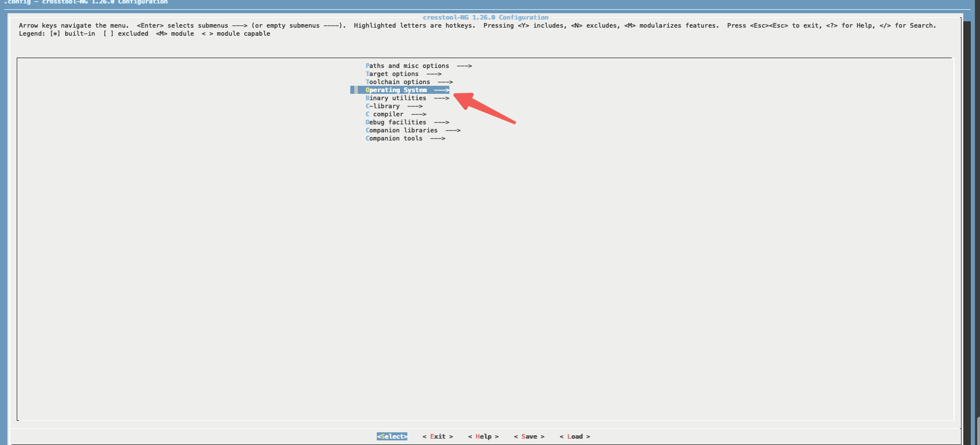Open the Binary utilities submenu
The image size is (980, 445).
407,98
